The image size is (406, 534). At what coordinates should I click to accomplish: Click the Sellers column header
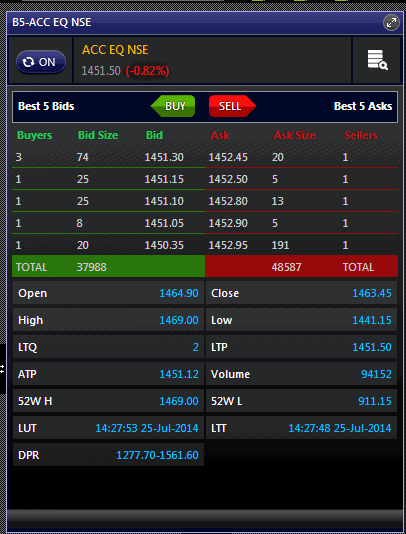point(361,135)
